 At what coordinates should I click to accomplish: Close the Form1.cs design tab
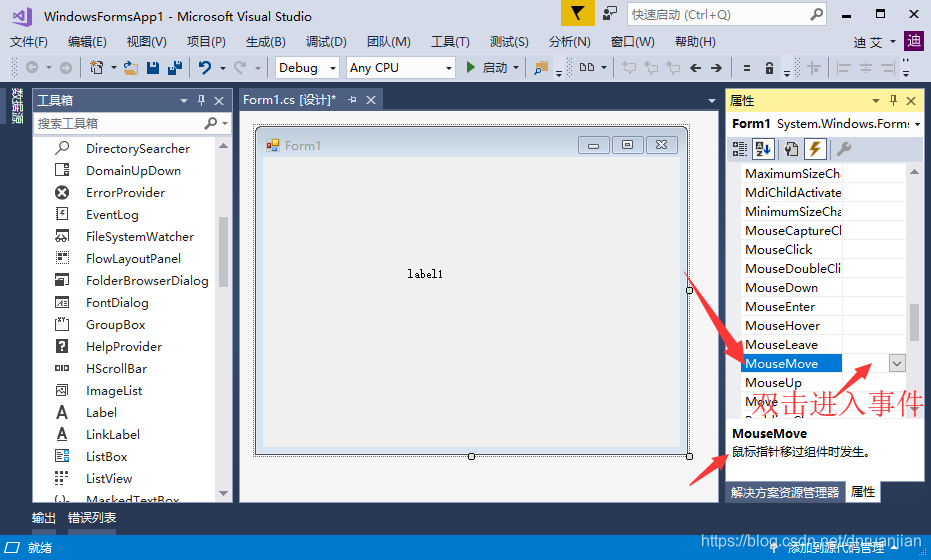(x=371, y=100)
